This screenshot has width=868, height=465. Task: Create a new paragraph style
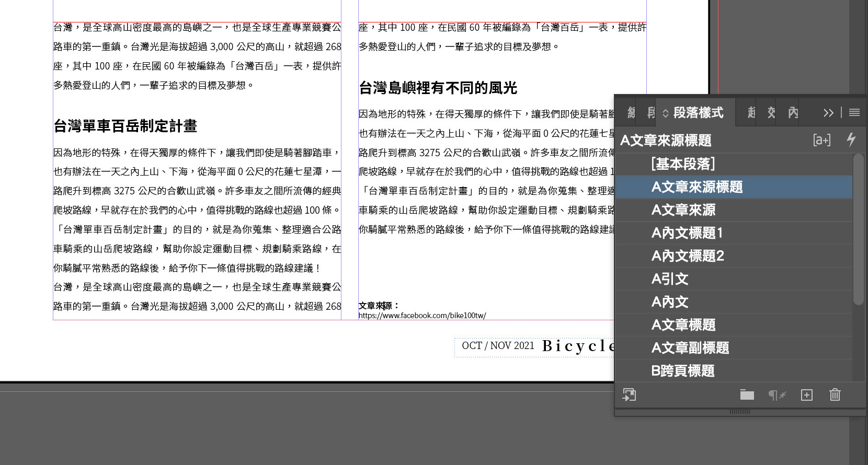pos(806,395)
